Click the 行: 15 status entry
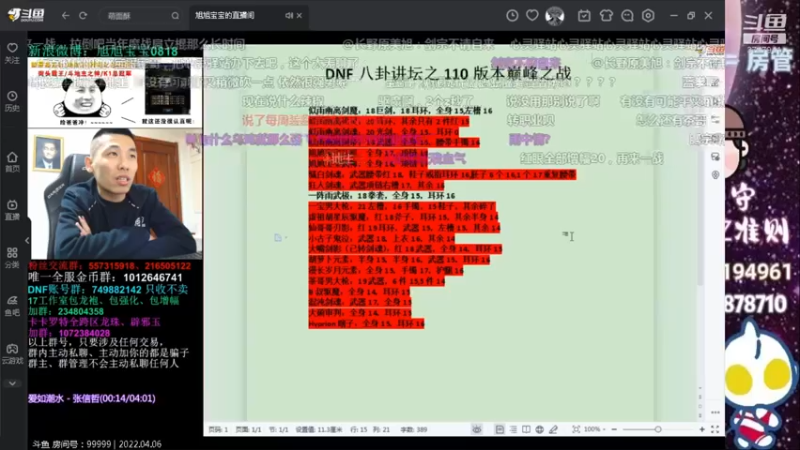800x450 pixels. pos(359,430)
